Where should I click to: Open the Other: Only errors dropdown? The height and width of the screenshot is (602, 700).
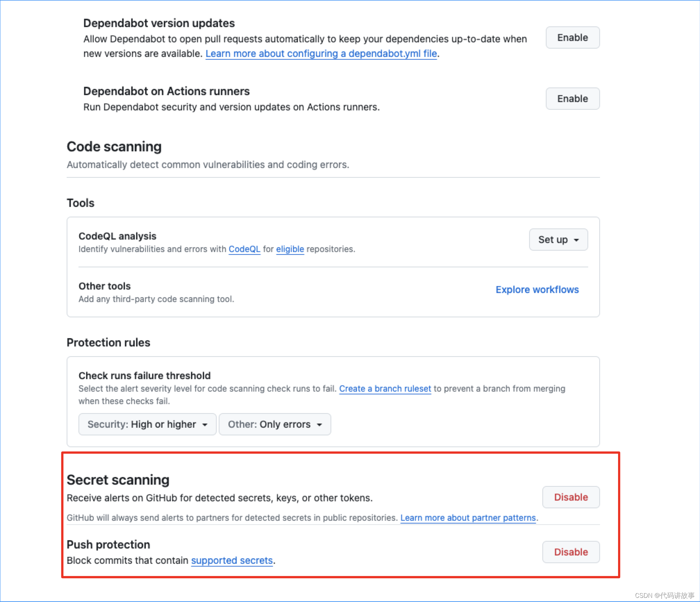[274, 424]
